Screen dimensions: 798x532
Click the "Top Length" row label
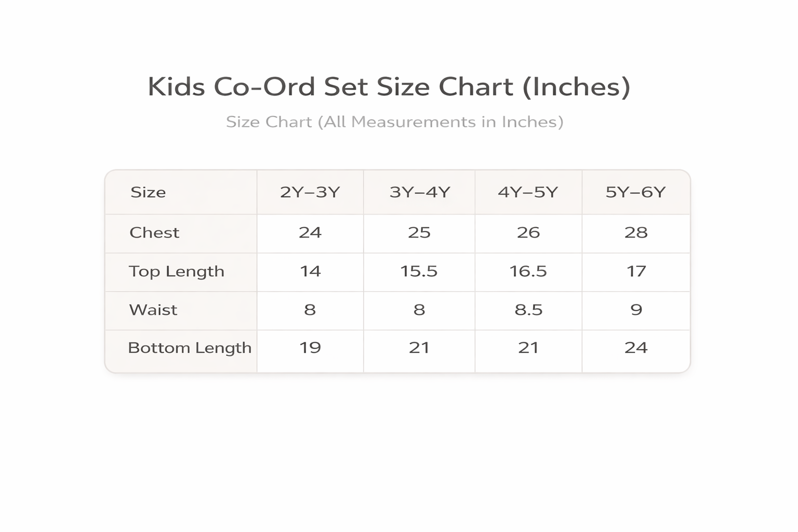tap(177, 272)
